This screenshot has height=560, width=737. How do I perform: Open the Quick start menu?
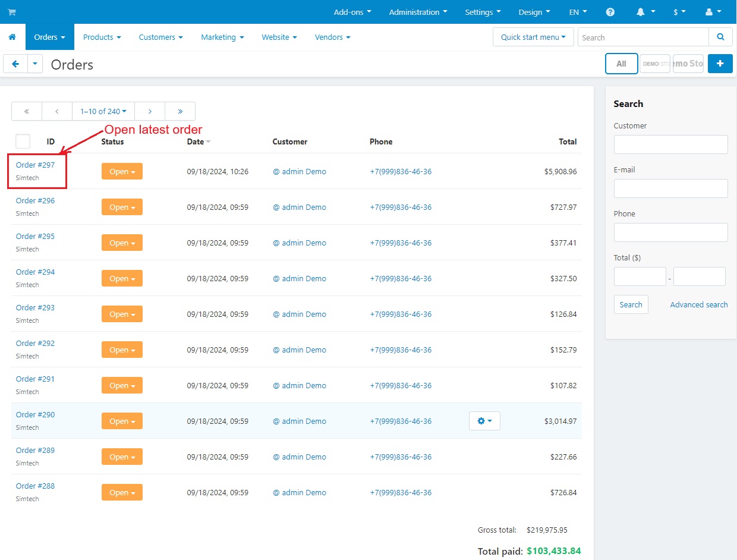click(533, 37)
